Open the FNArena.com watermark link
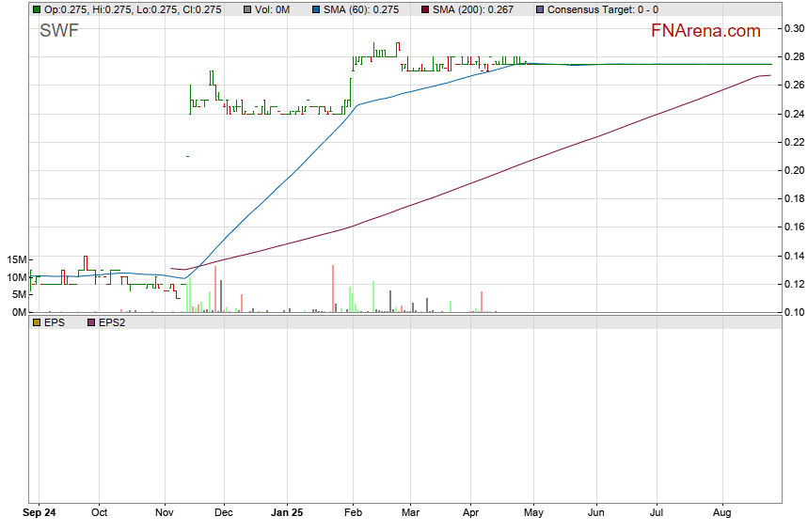Screen dimensions: 808x532 (705, 31)
